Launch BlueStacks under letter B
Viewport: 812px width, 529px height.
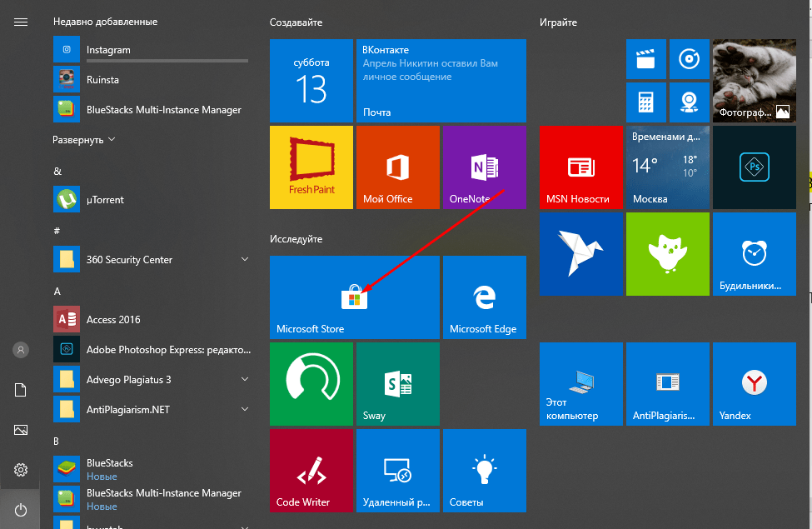[x=152, y=469]
